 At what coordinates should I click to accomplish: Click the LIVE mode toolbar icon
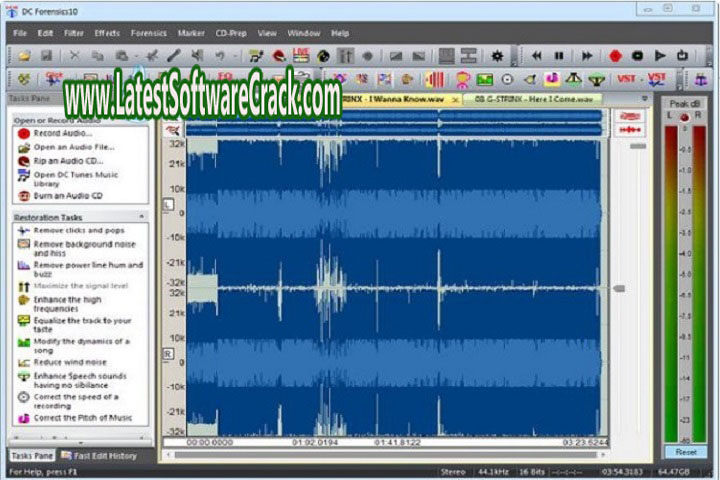(301, 54)
